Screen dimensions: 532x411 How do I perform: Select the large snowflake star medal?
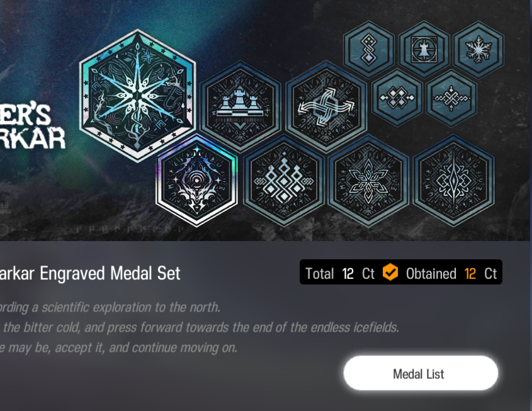tap(137, 96)
